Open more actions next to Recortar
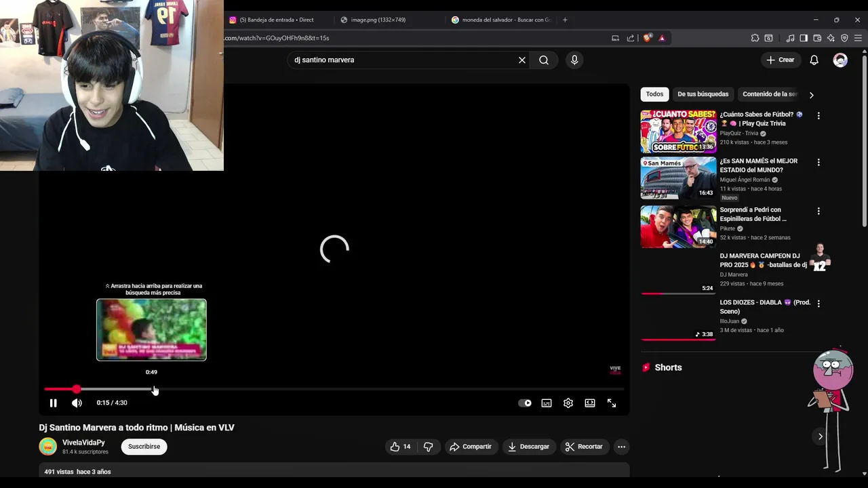868x488 pixels. pos(621,447)
